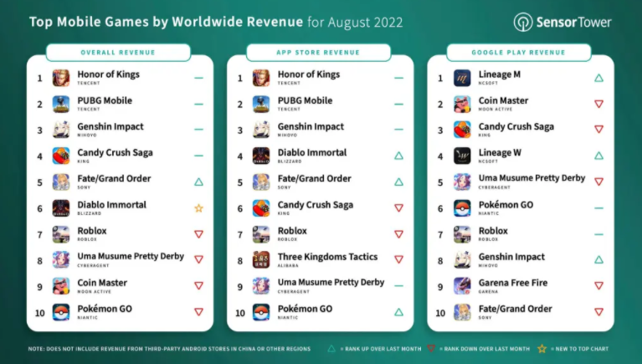Click the star icon in the legend
Viewport: 642px width, 364px height.
coord(542,348)
